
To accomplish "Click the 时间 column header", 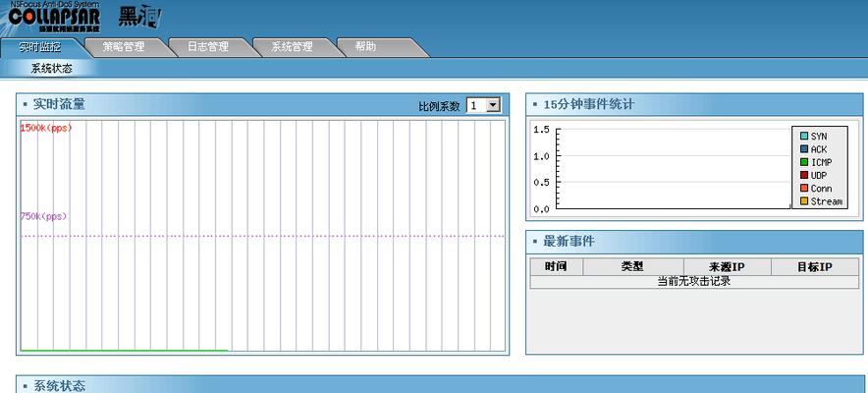I will 556,267.
